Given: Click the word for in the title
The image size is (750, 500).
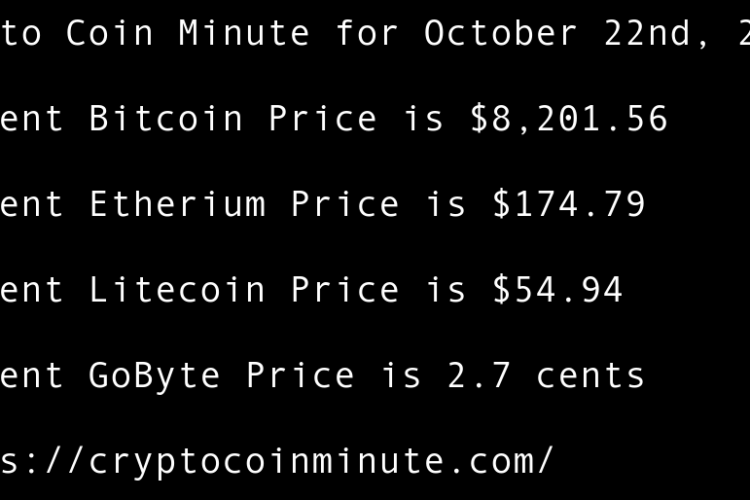Looking at the screenshot, I should coord(367,33).
